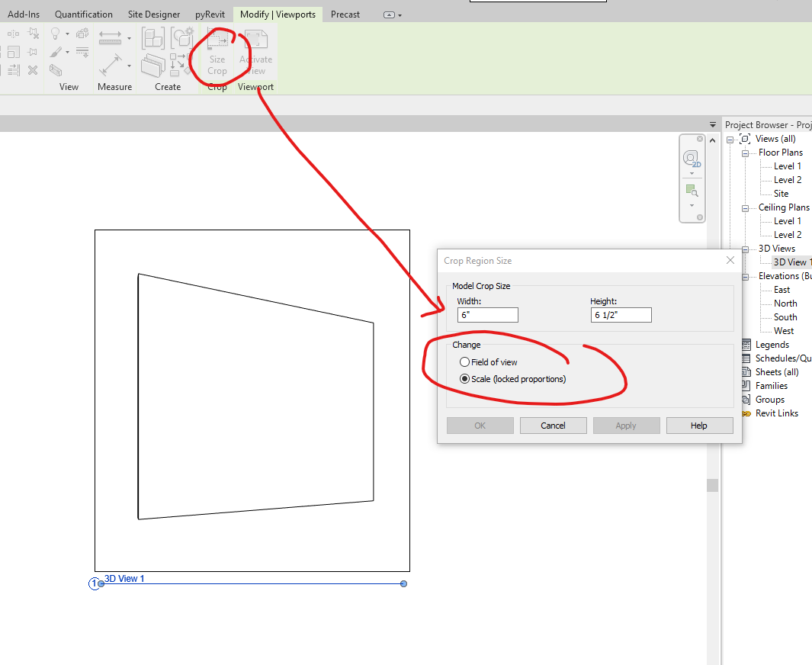Select 3D View 1 in Project Browser
812x665 pixels.
pos(791,262)
